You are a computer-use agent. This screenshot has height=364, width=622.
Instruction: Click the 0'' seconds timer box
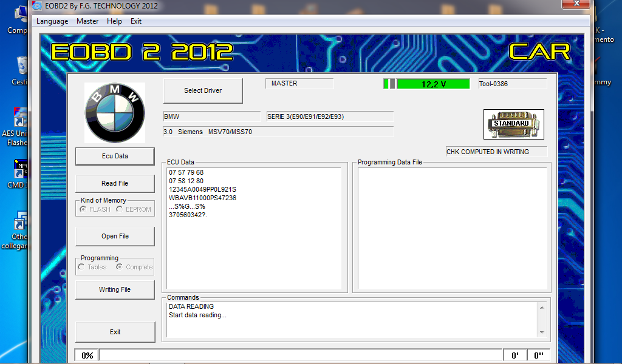pyautogui.click(x=539, y=356)
